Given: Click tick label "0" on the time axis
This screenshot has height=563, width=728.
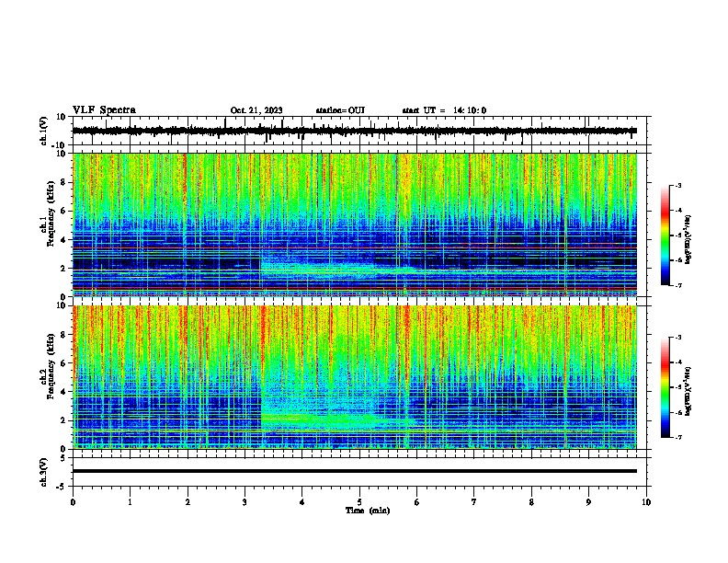Looking at the screenshot, I should coord(73,502).
